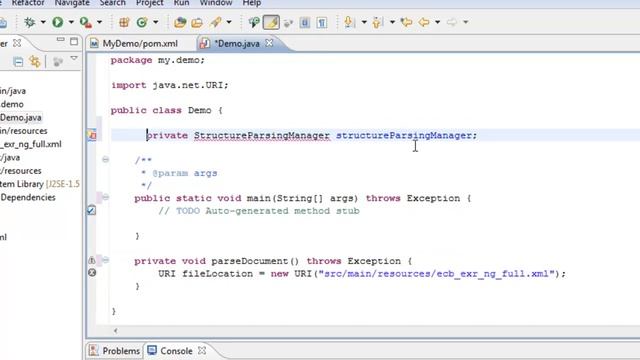The height and width of the screenshot is (360, 640).
Task: Click the Debug bug icon
Action: [x=29, y=22]
